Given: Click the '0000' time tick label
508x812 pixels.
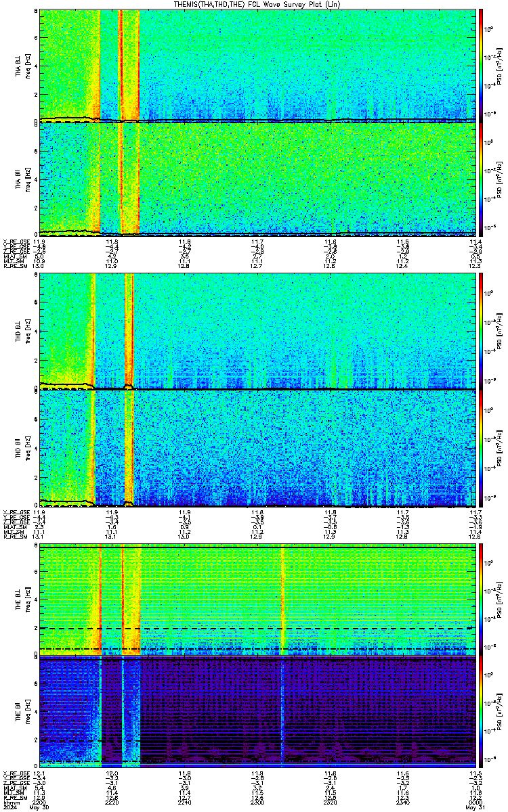Looking at the screenshot, I should pos(474,801).
